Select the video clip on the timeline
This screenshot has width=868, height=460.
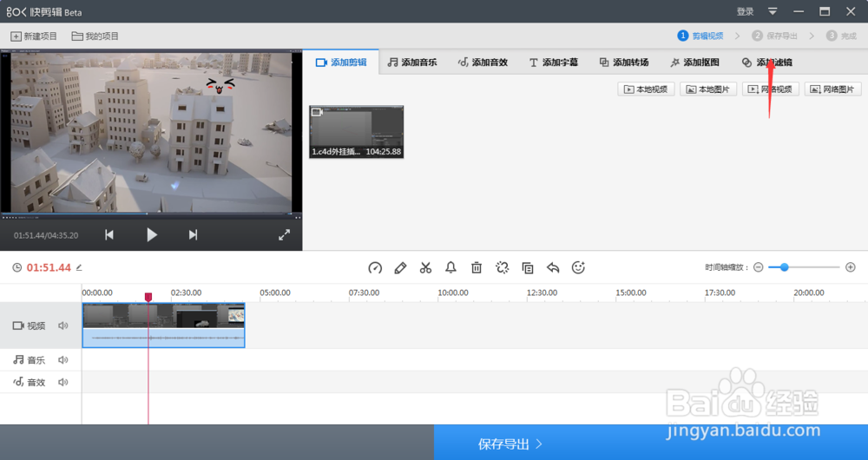[163, 325]
